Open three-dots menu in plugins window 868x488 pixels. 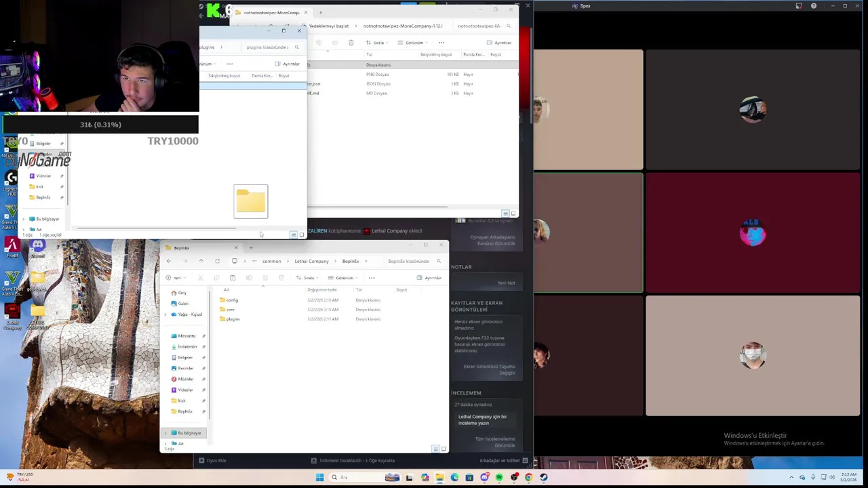pos(230,64)
